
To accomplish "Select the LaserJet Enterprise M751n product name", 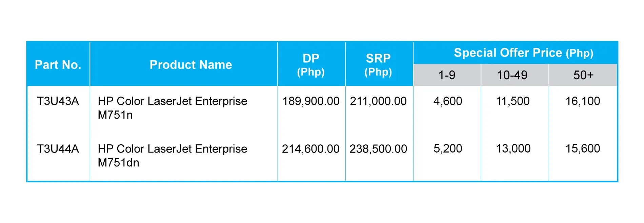I will (173, 108).
